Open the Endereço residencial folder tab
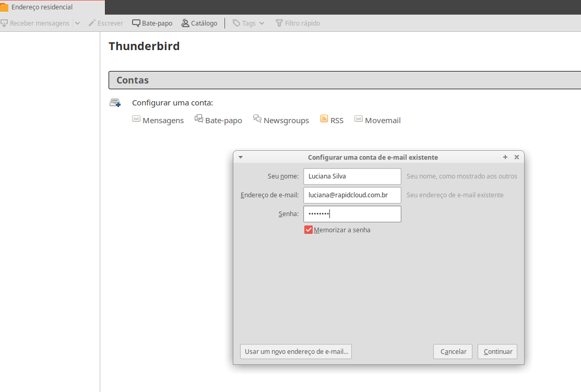 coord(52,7)
